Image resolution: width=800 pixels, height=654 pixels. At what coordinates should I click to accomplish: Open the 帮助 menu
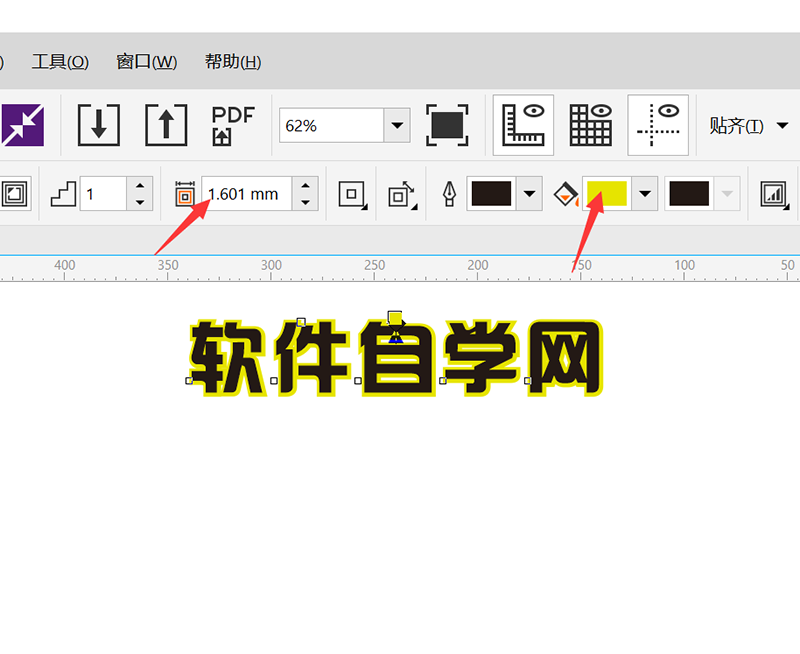click(x=230, y=61)
